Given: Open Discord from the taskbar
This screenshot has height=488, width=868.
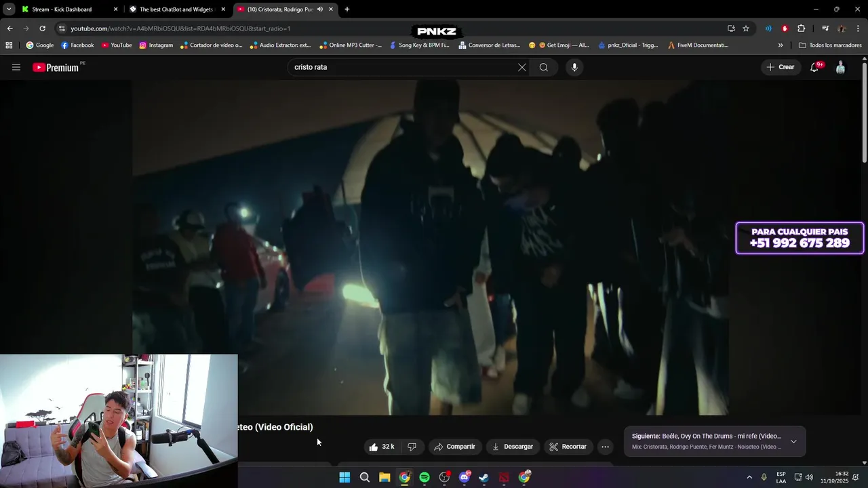Looking at the screenshot, I should coord(465,477).
